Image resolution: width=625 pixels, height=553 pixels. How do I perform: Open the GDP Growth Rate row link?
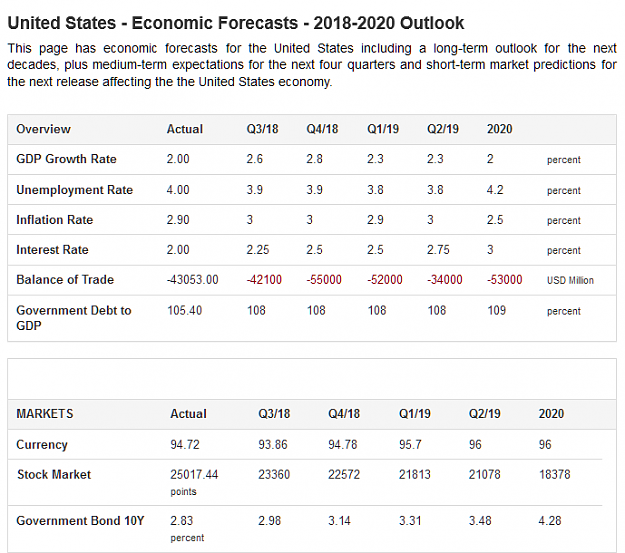pos(66,159)
